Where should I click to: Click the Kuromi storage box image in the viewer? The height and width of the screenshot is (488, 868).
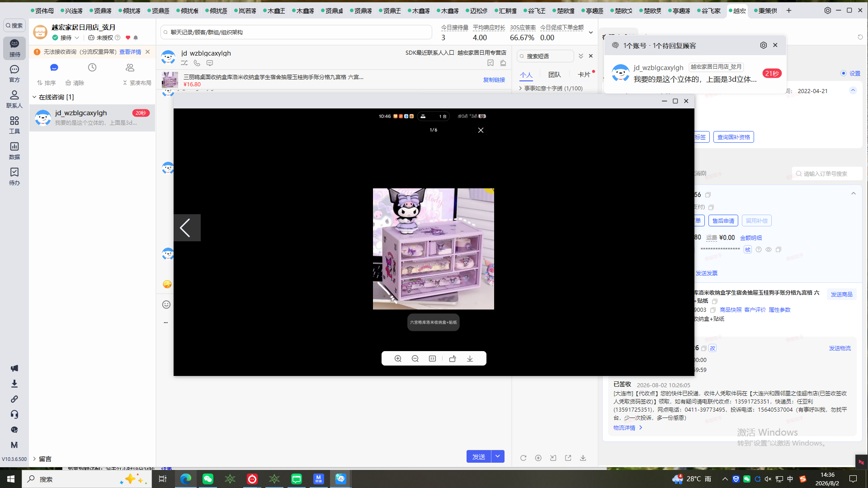coord(434,249)
